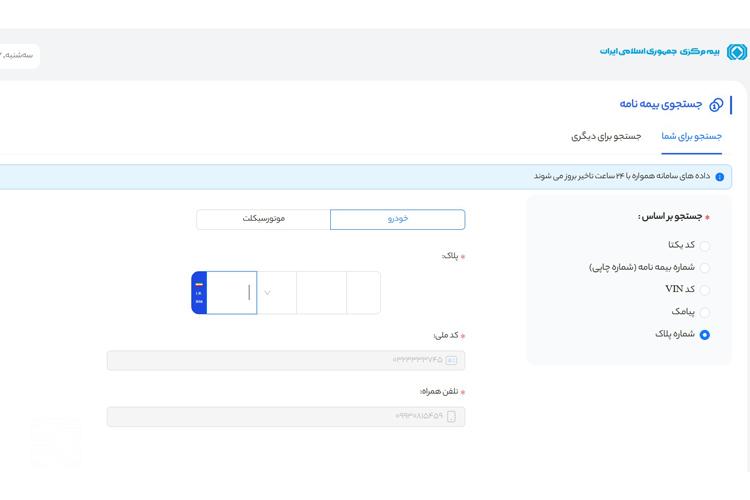Click the phone icon in تلفن همراه field

tap(451, 416)
